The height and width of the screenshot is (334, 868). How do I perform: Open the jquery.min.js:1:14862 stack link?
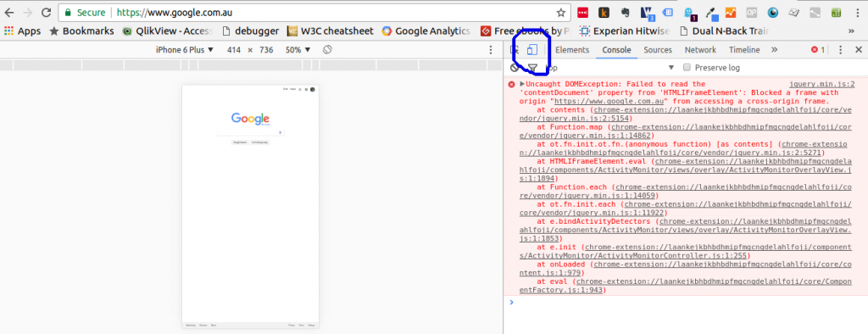coord(686,131)
